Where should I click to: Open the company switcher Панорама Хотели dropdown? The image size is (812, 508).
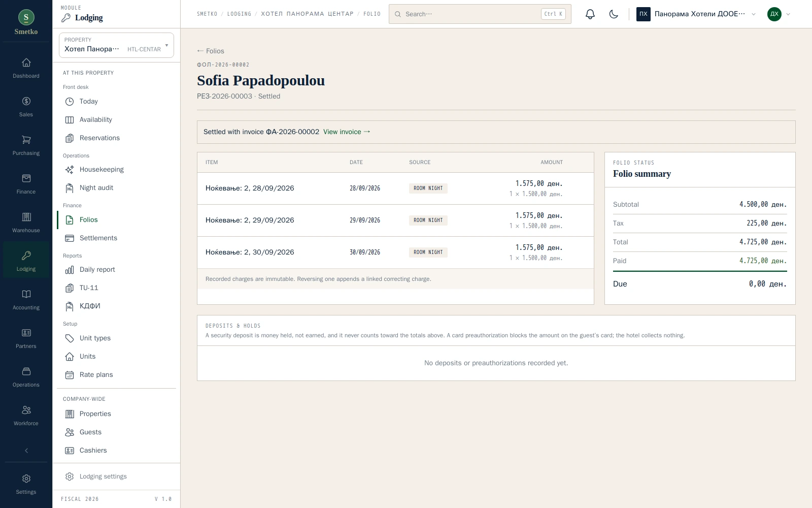pos(696,14)
